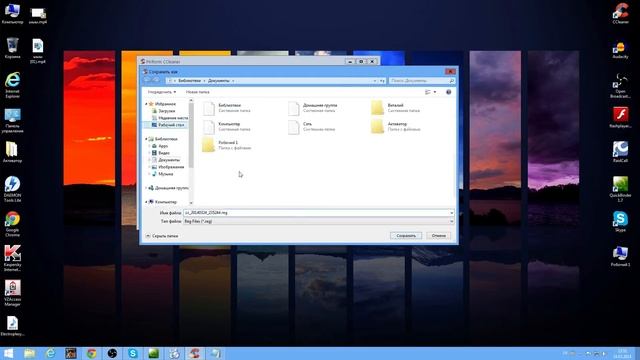Select the Виталий folder item
The width and height of the screenshot is (640, 360).
(396, 108)
